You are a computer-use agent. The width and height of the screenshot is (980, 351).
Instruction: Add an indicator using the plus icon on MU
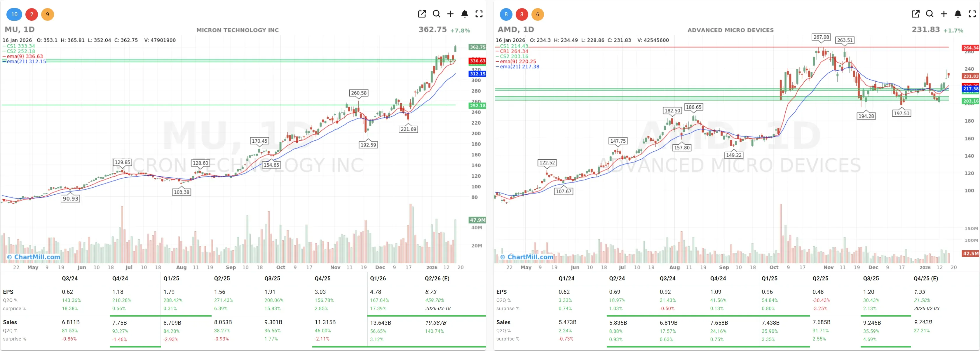coord(450,14)
